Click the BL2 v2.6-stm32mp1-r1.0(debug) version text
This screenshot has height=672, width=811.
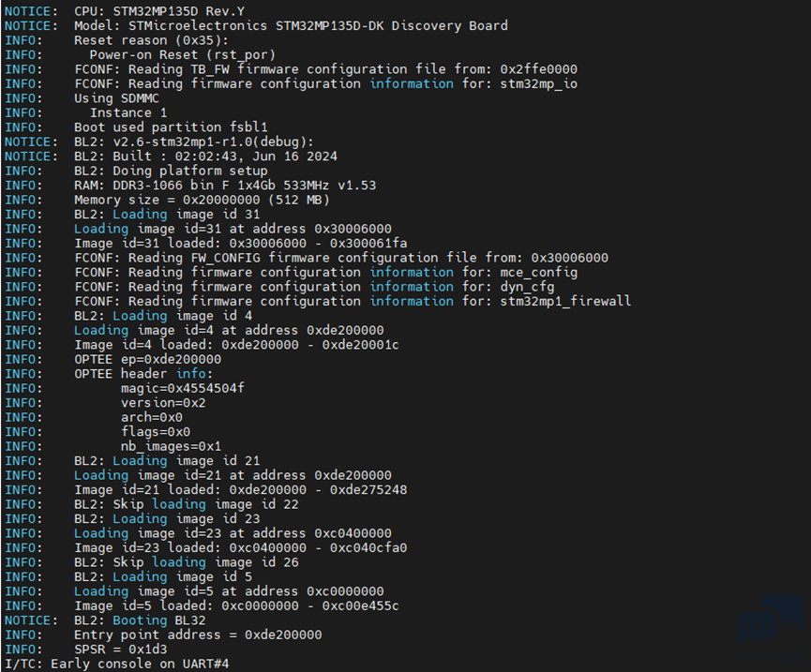(213, 142)
